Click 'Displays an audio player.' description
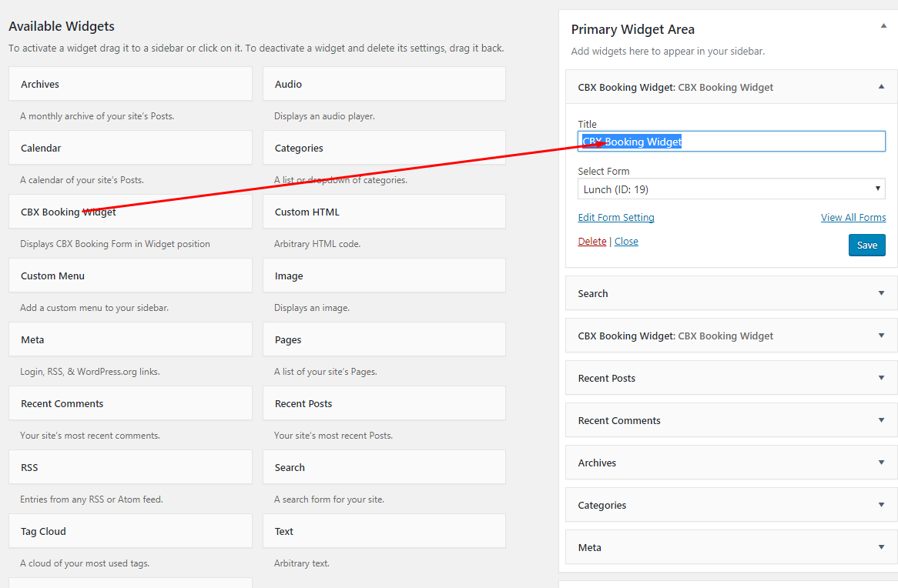The image size is (898, 588). tap(325, 116)
